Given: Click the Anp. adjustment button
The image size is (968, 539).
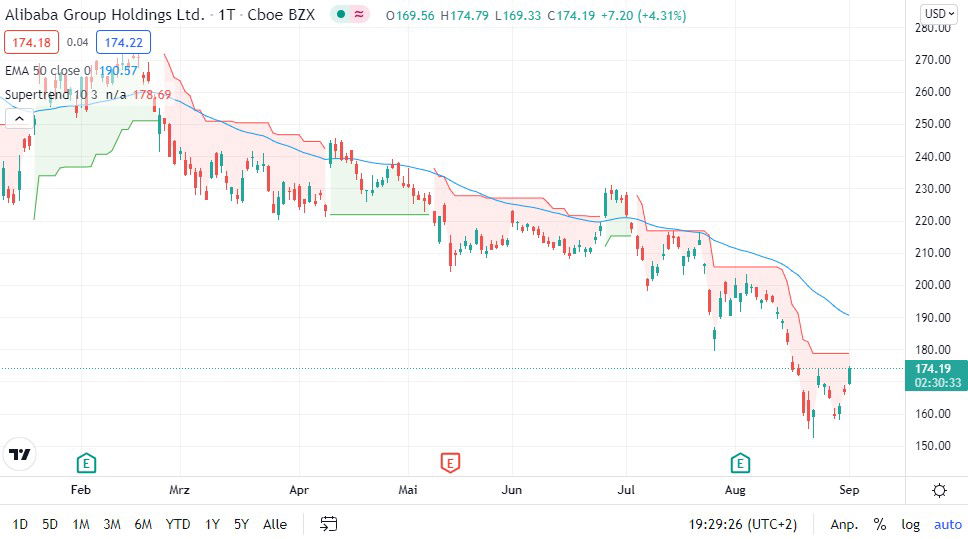Looking at the screenshot, I should [x=844, y=524].
